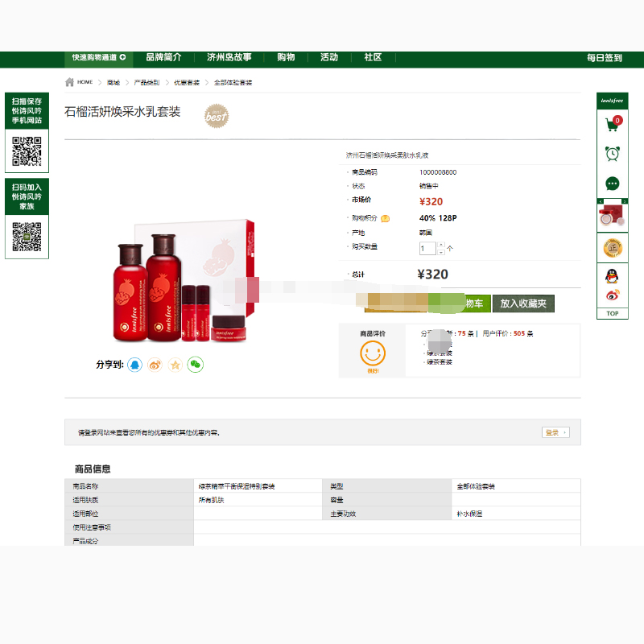Show the next product in the sidebar carousel
The width and height of the screenshot is (644, 644).
625,201
